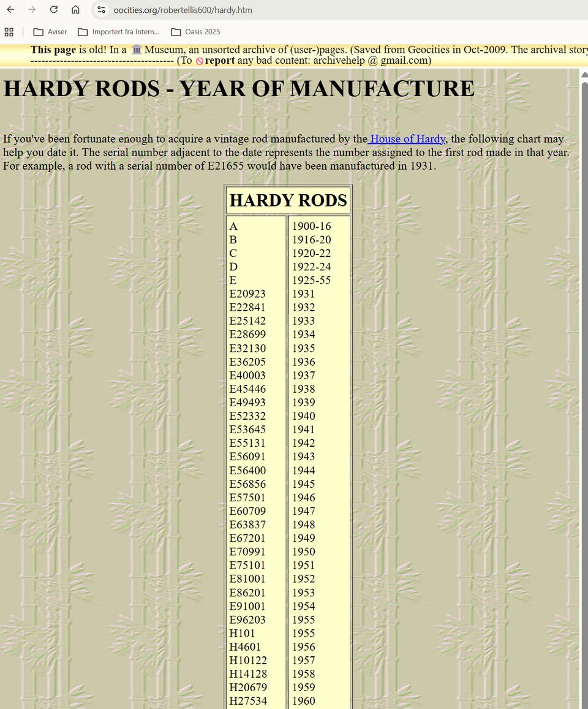Screen dimensions: 588x709
Task: Click serial number E36205
Action: tap(247, 362)
